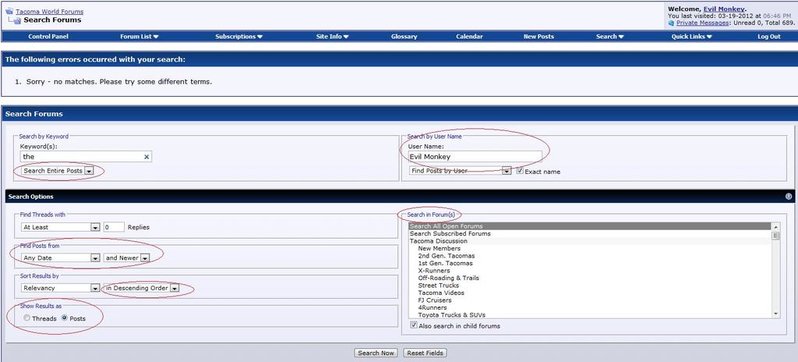Select the Threads radio button
The height and width of the screenshot is (362, 798).
click(x=27, y=318)
